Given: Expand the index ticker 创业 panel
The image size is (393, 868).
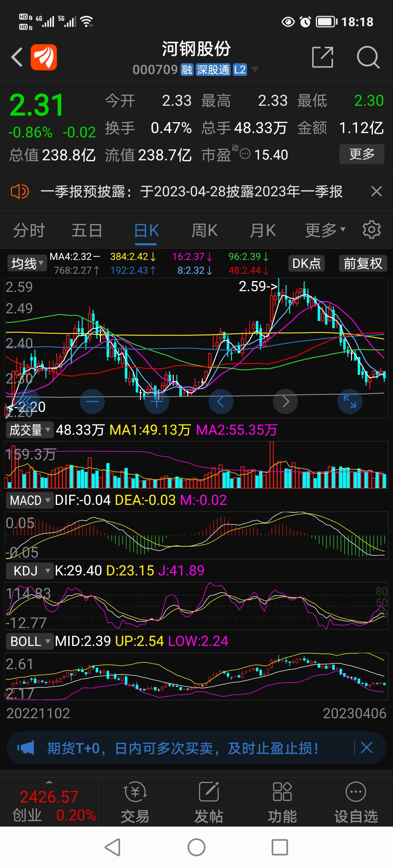Looking at the screenshot, I should (x=49, y=803).
